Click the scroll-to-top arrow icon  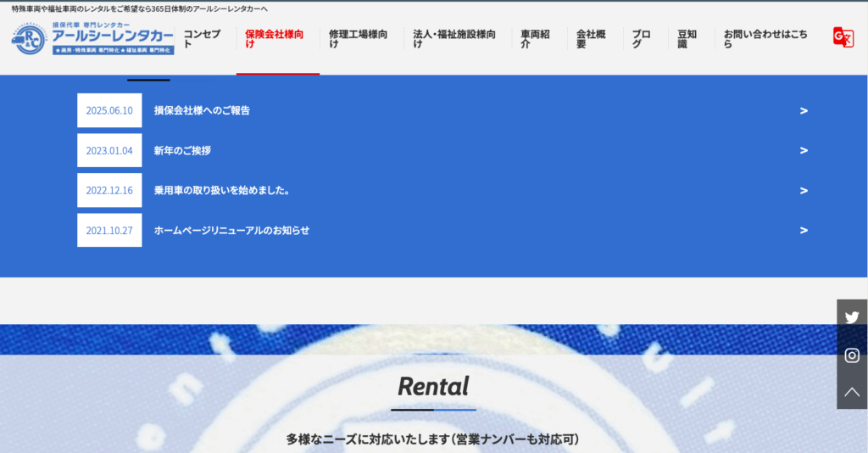852,392
